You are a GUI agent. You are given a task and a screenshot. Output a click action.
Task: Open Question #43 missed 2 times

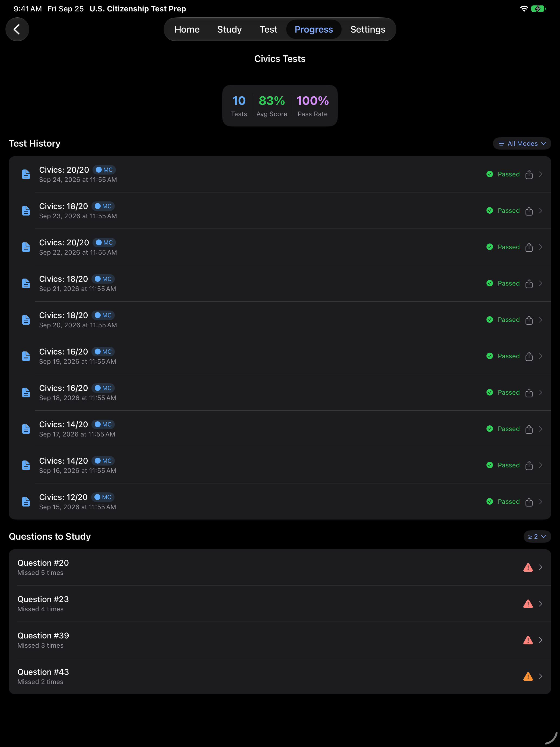click(x=280, y=676)
